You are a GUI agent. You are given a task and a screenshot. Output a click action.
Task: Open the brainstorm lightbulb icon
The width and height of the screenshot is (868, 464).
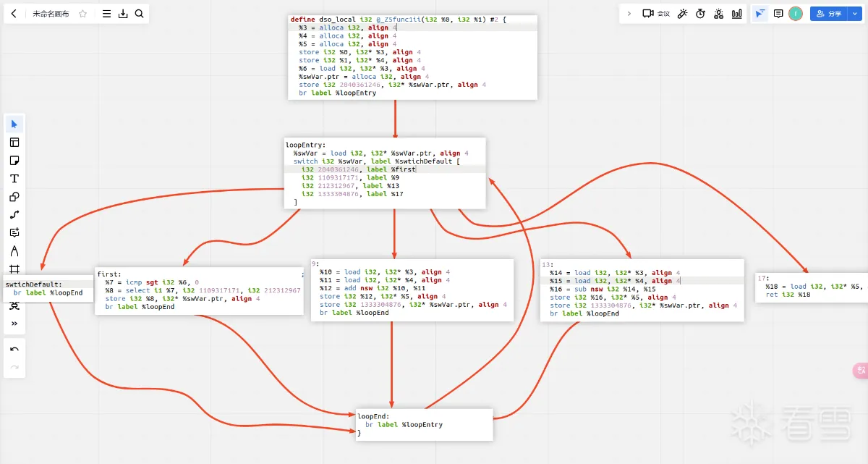(x=719, y=14)
